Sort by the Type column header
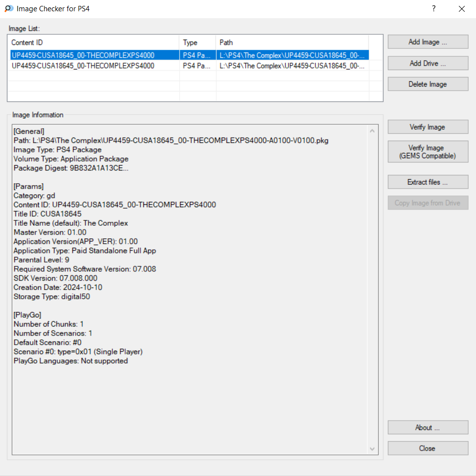Image resolution: width=476 pixels, height=476 pixels. pos(198,43)
